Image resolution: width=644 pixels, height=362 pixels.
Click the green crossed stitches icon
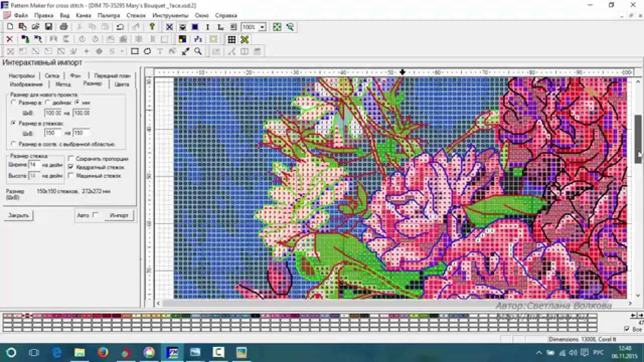245,39
